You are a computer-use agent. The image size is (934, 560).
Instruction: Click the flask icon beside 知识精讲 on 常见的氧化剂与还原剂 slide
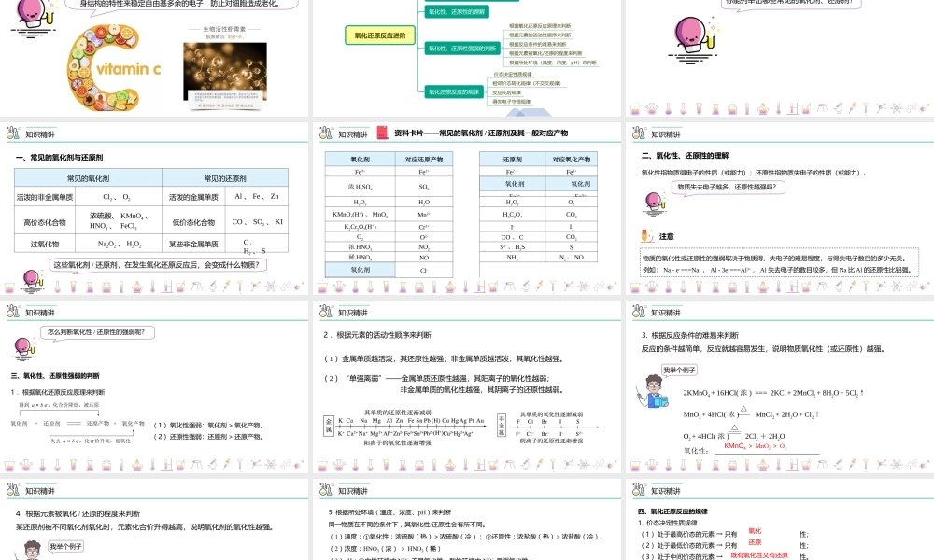click(x=12, y=133)
